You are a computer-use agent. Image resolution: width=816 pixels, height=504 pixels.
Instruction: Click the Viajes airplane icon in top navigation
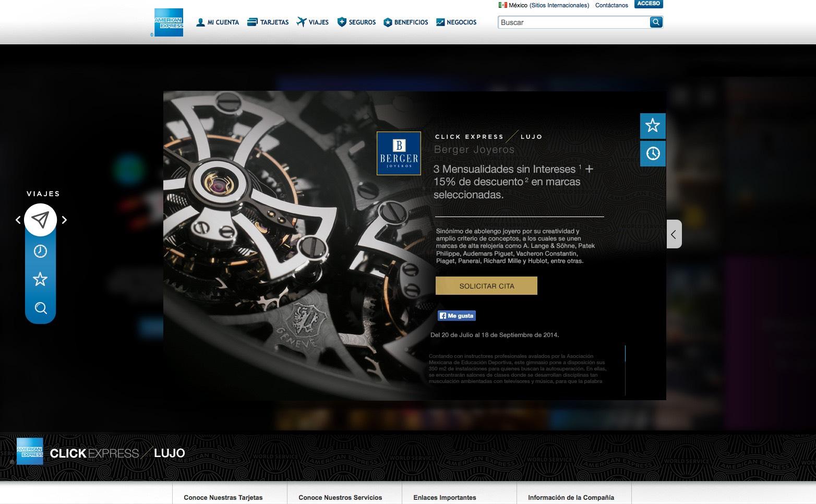tap(301, 22)
